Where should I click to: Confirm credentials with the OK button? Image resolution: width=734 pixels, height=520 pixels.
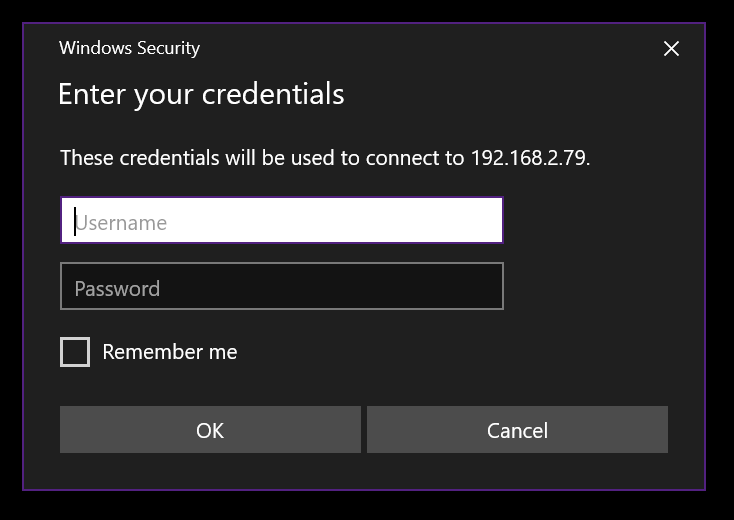[210, 430]
